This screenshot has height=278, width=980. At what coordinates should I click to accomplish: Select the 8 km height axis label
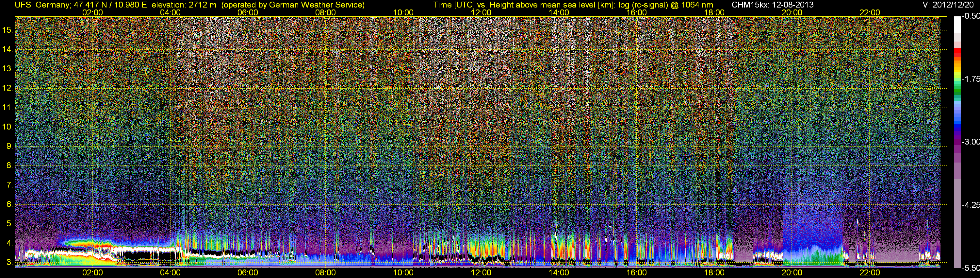click(x=9, y=166)
